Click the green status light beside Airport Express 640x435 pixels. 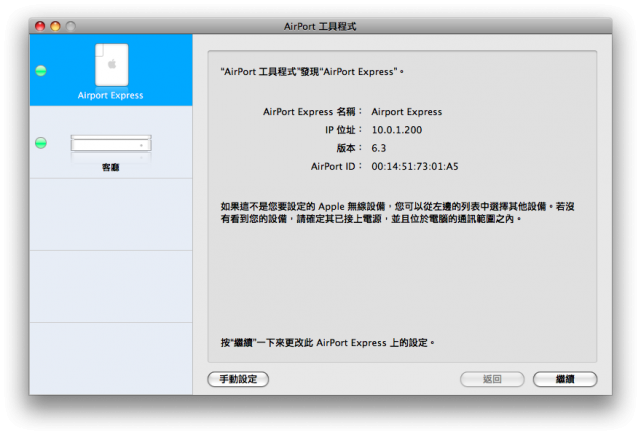pyautogui.click(x=41, y=71)
